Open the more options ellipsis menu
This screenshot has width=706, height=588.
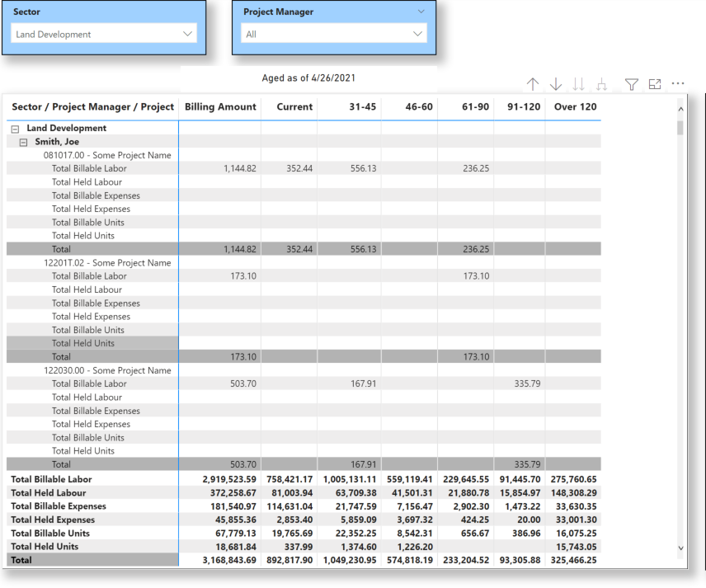[678, 83]
